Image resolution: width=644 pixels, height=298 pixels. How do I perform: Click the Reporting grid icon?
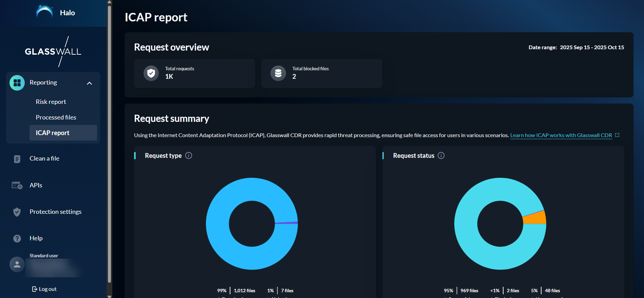[17, 83]
